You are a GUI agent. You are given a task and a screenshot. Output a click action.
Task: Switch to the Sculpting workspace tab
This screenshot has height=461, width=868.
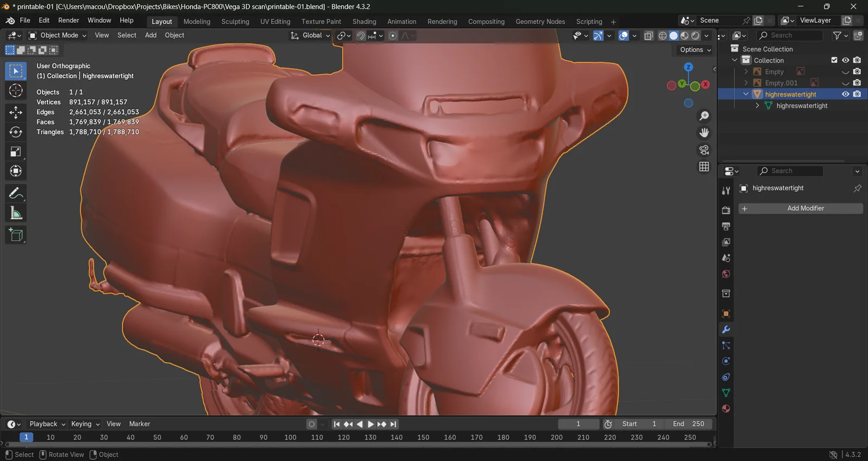(235, 22)
